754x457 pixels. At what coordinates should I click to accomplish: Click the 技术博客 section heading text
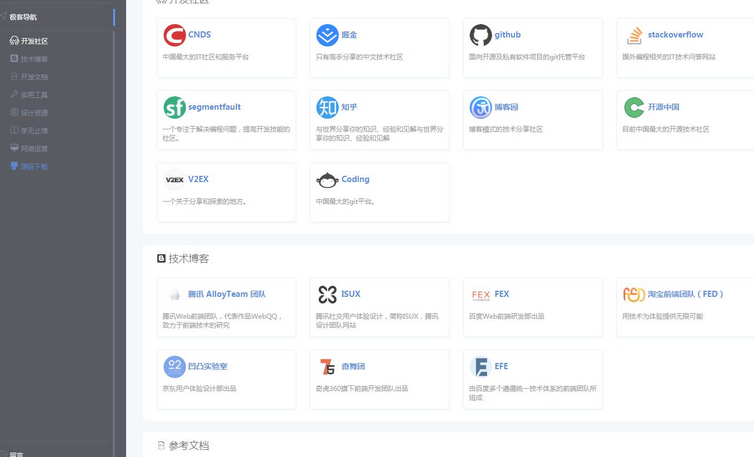[x=188, y=259]
